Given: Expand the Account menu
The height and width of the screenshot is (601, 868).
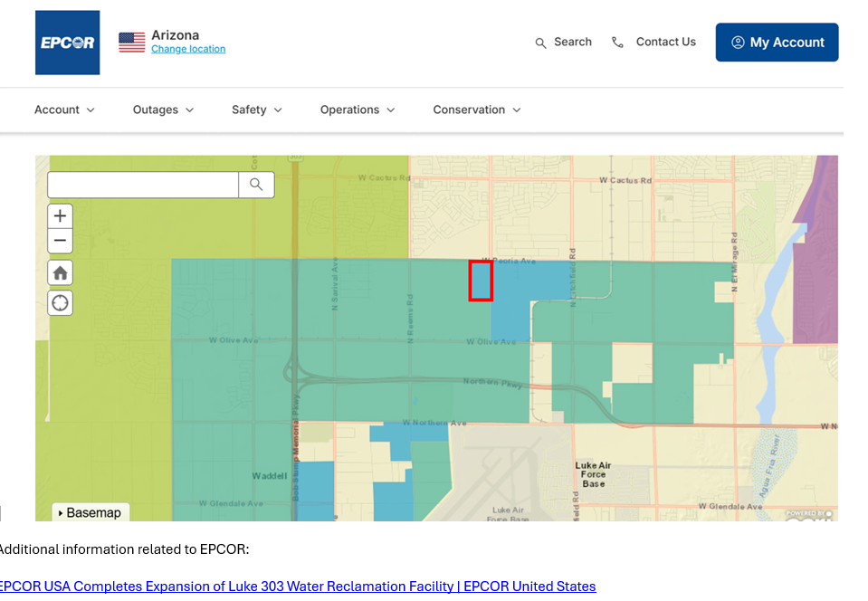Looking at the screenshot, I should pyautogui.click(x=64, y=110).
